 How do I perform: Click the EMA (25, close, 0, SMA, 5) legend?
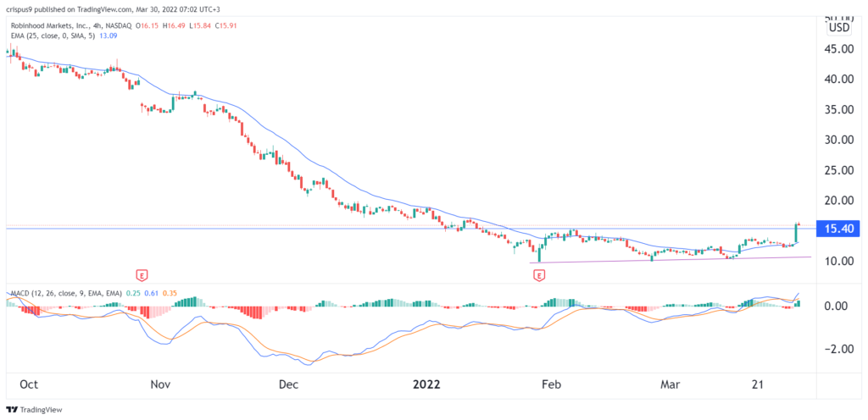[54, 36]
